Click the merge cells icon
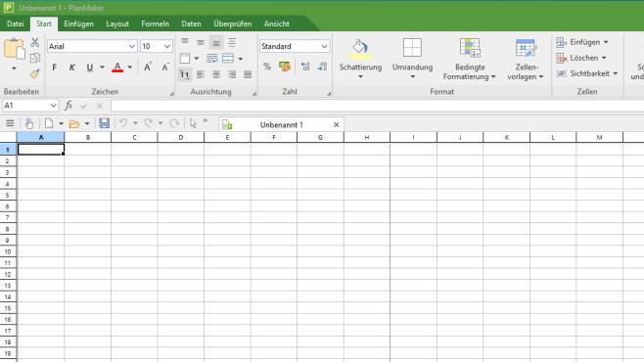Viewport: 644px width, 362px height. [228, 59]
